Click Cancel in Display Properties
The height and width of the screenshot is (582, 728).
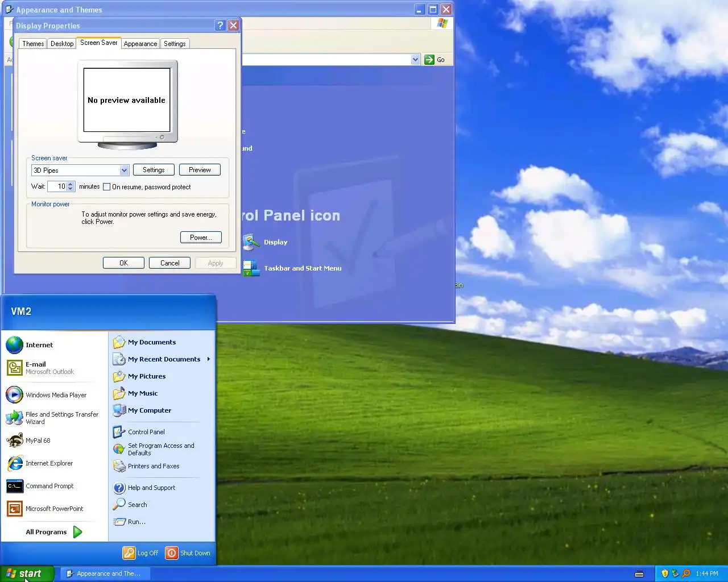(x=169, y=263)
